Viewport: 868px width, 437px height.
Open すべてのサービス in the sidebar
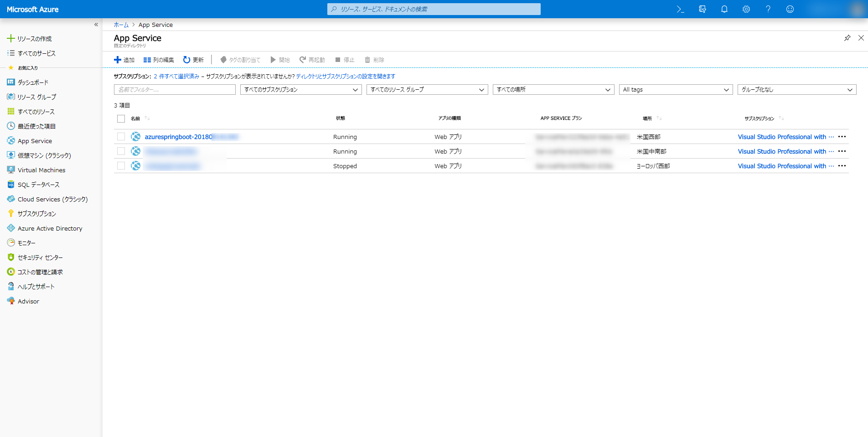pyautogui.click(x=36, y=53)
